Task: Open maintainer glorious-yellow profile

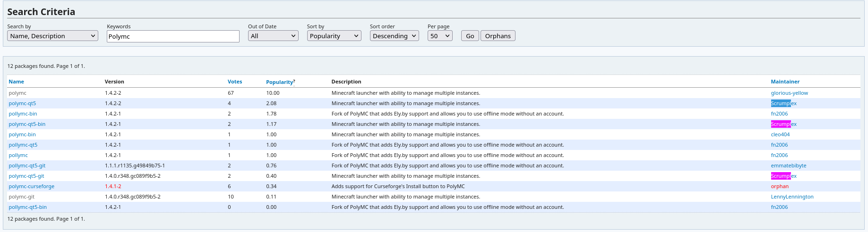Action: pos(789,93)
